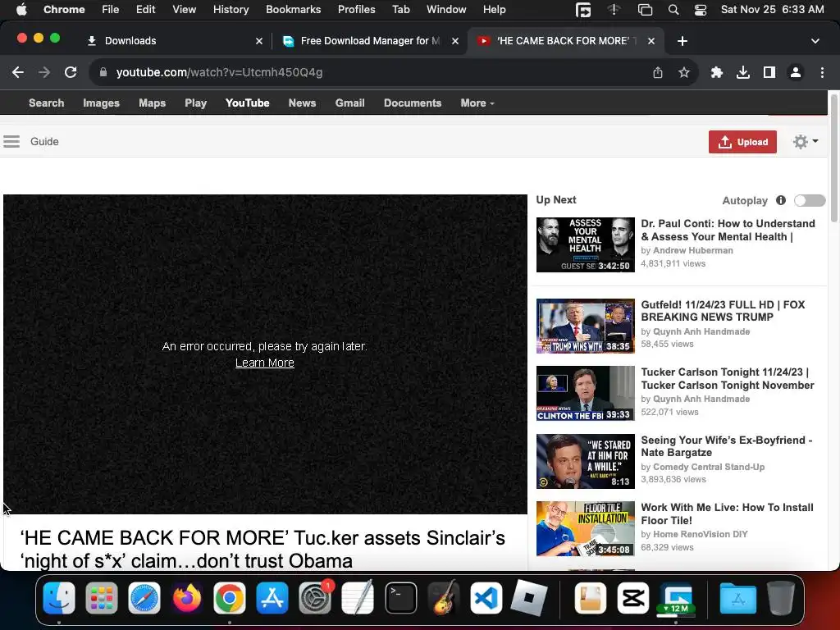Click the share page icon in address bar

[658, 72]
